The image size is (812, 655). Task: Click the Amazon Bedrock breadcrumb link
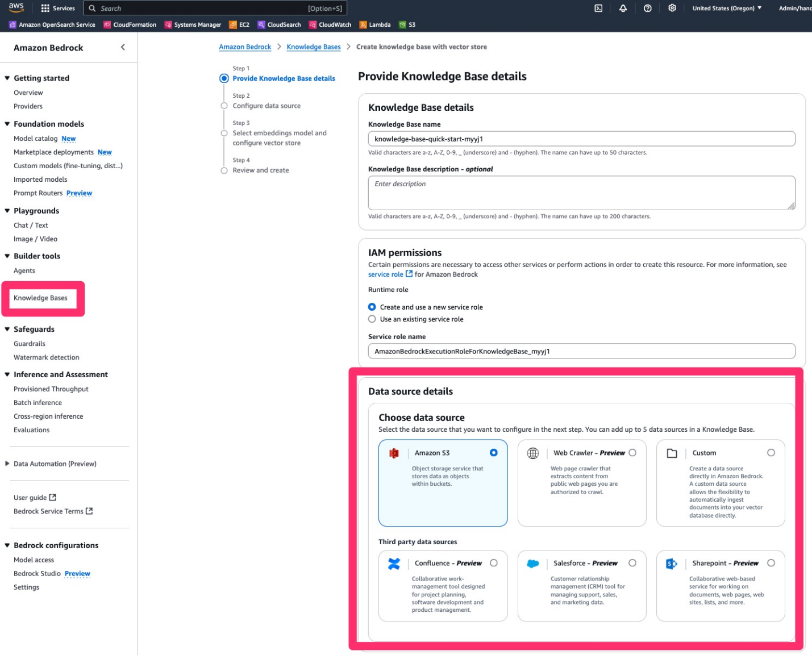point(245,47)
